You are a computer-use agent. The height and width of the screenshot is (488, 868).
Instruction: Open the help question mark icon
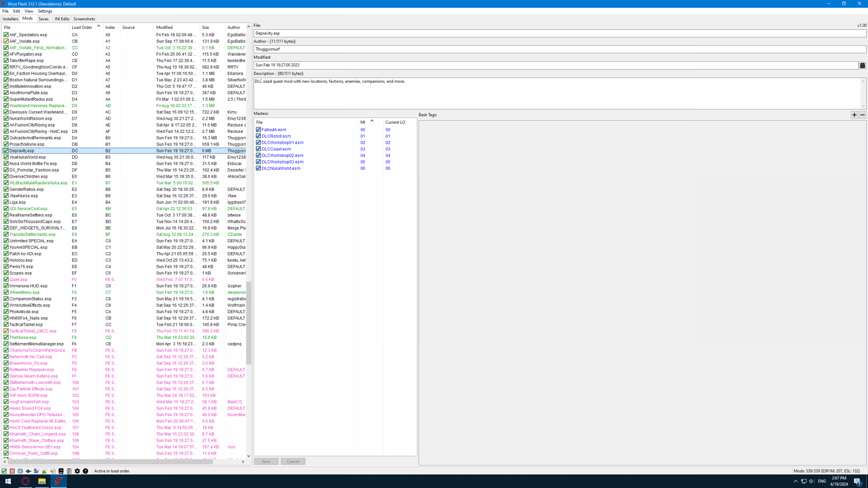[85, 471]
